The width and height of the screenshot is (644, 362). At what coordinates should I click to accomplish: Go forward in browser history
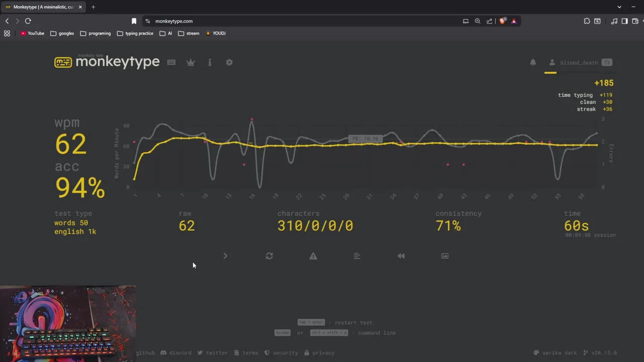point(17,21)
